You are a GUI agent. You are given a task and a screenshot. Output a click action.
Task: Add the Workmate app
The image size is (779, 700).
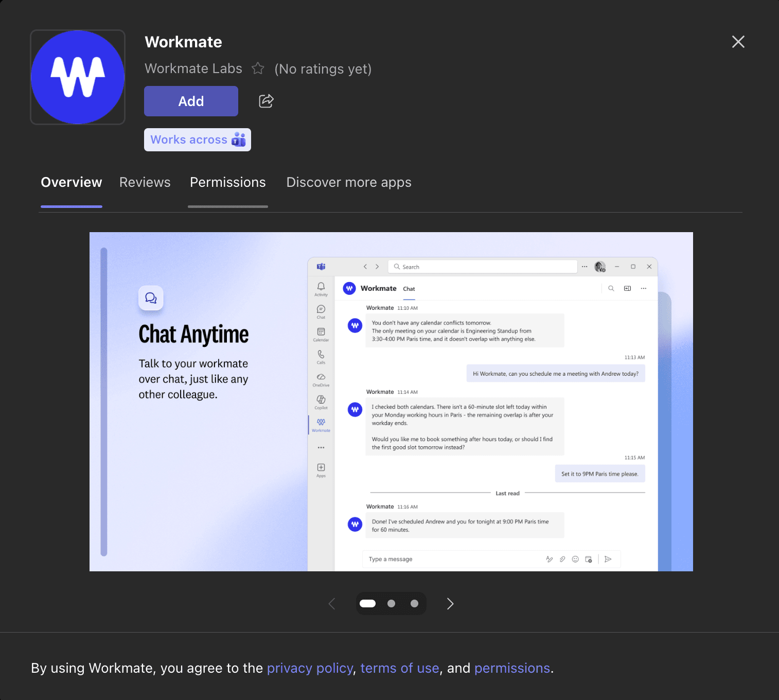coord(191,101)
